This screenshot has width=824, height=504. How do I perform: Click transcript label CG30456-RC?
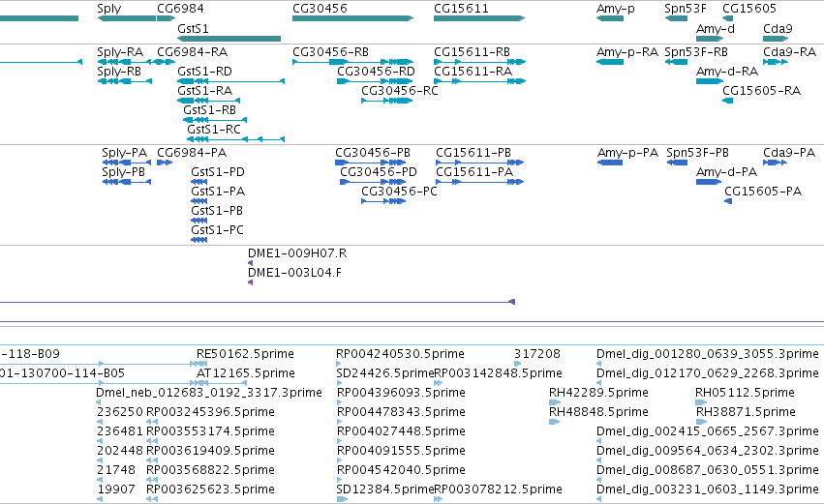(399, 91)
